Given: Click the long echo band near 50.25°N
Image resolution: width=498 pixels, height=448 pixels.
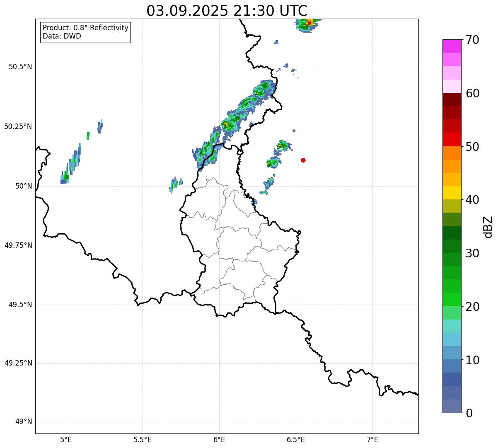Looking at the screenshot, I should click(x=235, y=125).
